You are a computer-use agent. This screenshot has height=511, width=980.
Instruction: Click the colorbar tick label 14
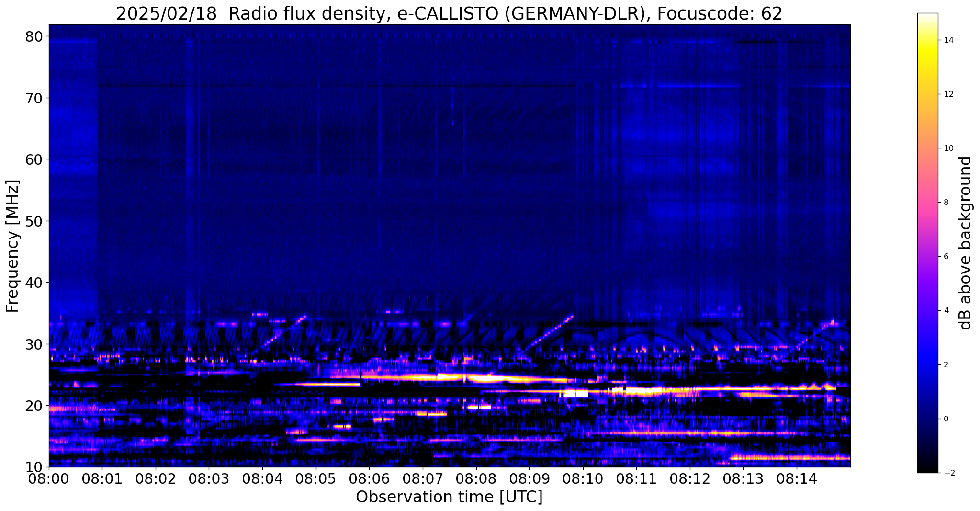tap(948, 40)
